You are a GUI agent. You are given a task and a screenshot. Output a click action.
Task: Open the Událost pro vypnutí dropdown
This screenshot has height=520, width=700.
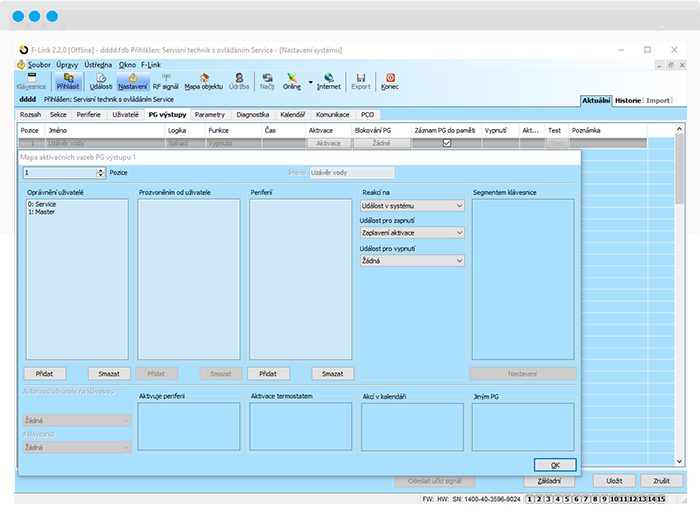[x=412, y=261]
